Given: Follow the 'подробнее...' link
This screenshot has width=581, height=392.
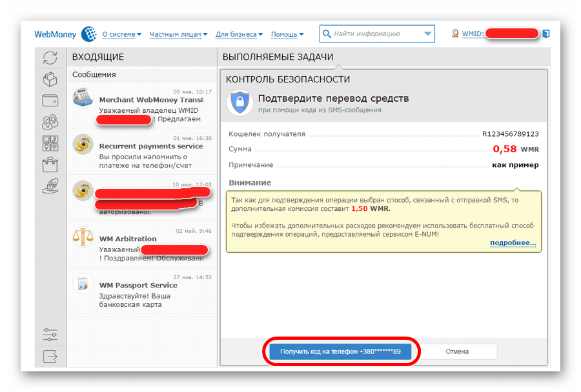Looking at the screenshot, I should (513, 242).
